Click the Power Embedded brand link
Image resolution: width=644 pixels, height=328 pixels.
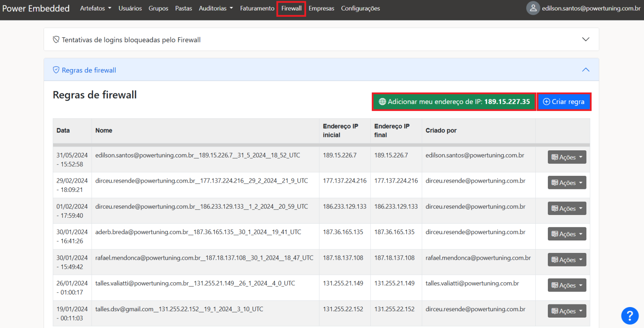pos(36,8)
